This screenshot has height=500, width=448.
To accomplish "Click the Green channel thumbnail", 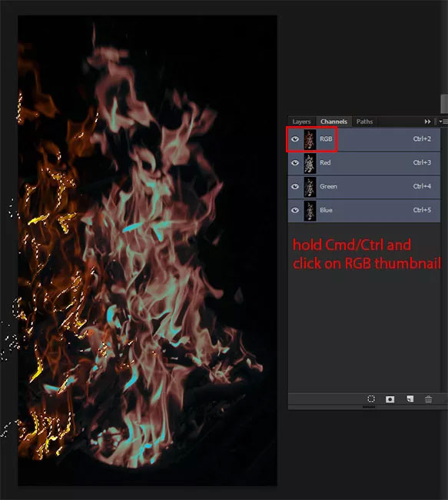I will point(310,187).
